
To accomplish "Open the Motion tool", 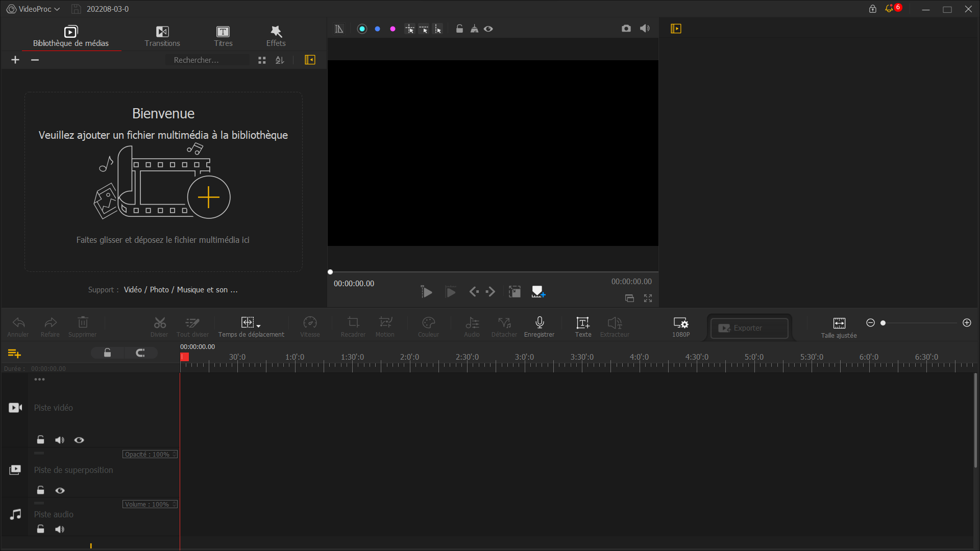I will (385, 327).
